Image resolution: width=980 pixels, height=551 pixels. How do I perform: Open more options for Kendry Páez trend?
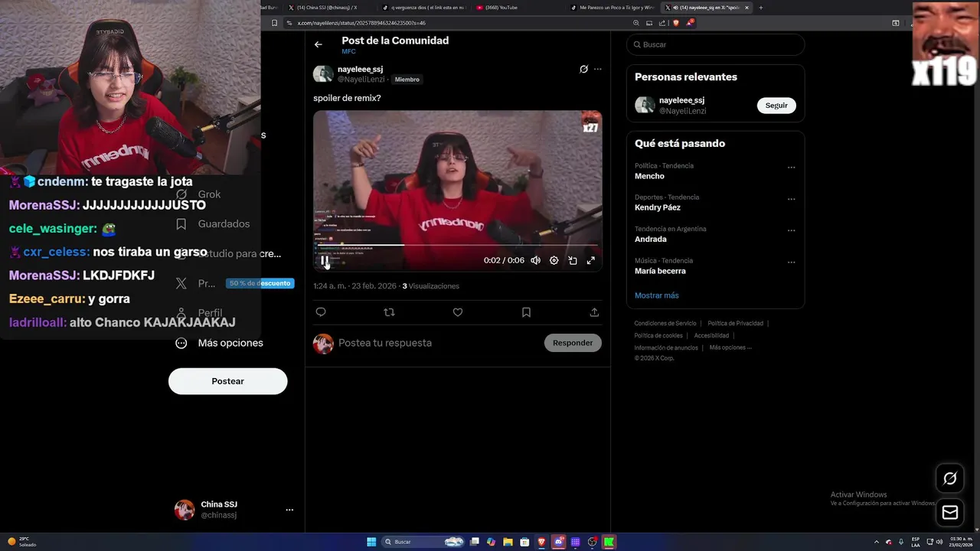click(x=791, y=199)
